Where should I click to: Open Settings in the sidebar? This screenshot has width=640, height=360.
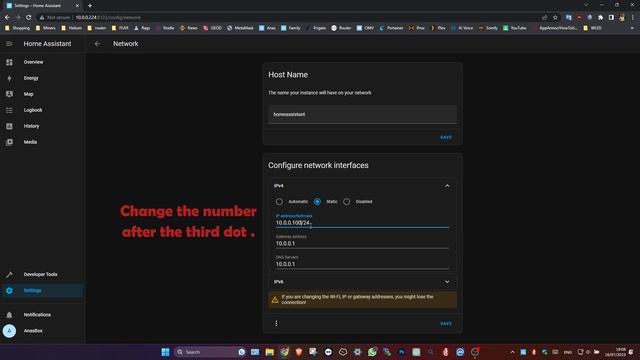coord(42,291)
